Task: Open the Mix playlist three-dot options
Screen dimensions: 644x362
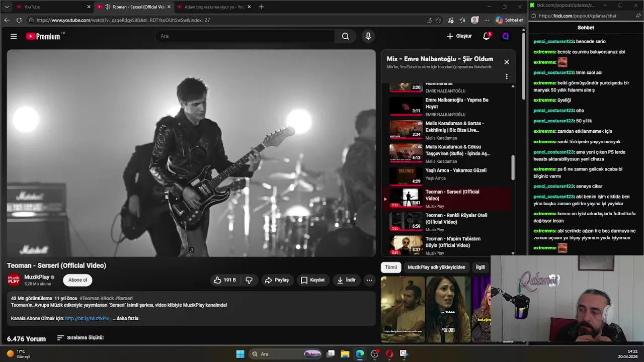Action: (507, 76)
